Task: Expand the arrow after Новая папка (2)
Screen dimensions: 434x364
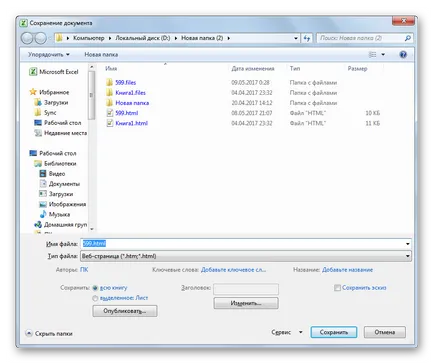Action: tap(228, 38)
